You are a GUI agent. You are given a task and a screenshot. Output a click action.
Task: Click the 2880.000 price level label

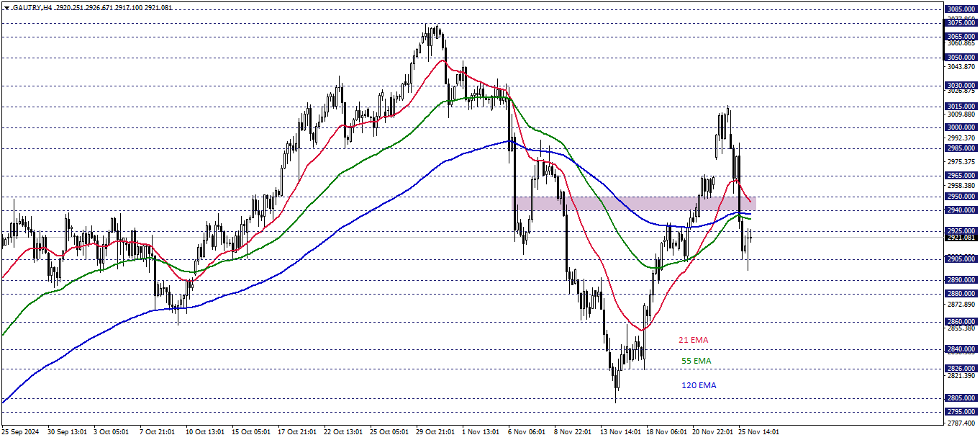961,294
